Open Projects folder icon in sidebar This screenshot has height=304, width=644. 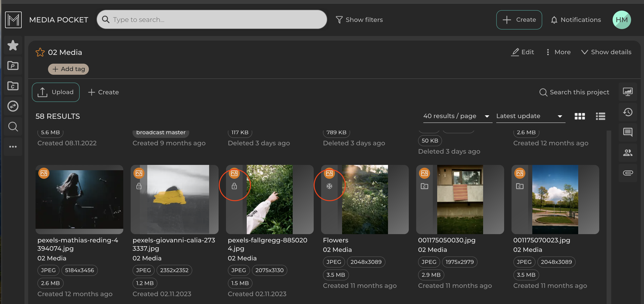13,66
